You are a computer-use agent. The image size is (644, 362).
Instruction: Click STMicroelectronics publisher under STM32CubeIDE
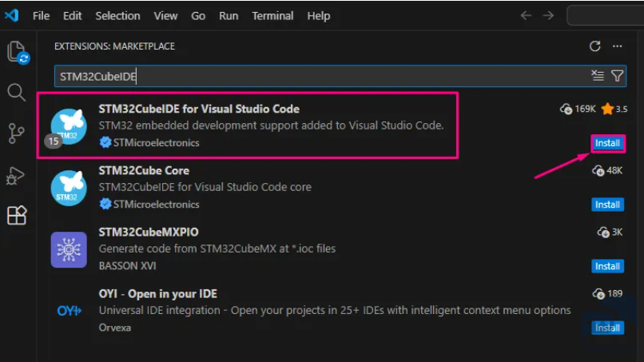click(156, 142)
